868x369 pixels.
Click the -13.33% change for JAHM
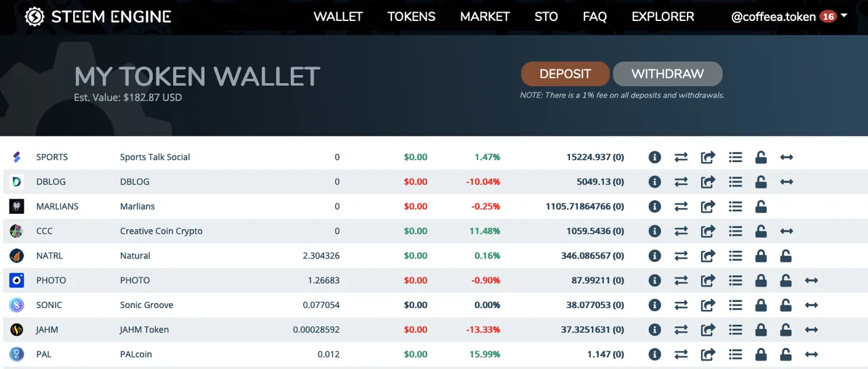483,330
